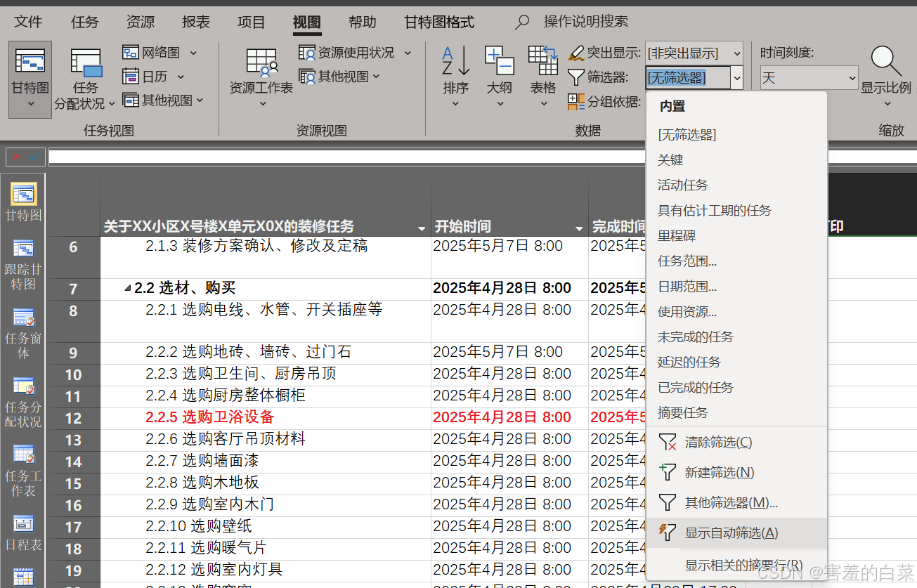
Task: Click the Tell Me search box (操作说明搜索)
Action: tap(585, 22)
